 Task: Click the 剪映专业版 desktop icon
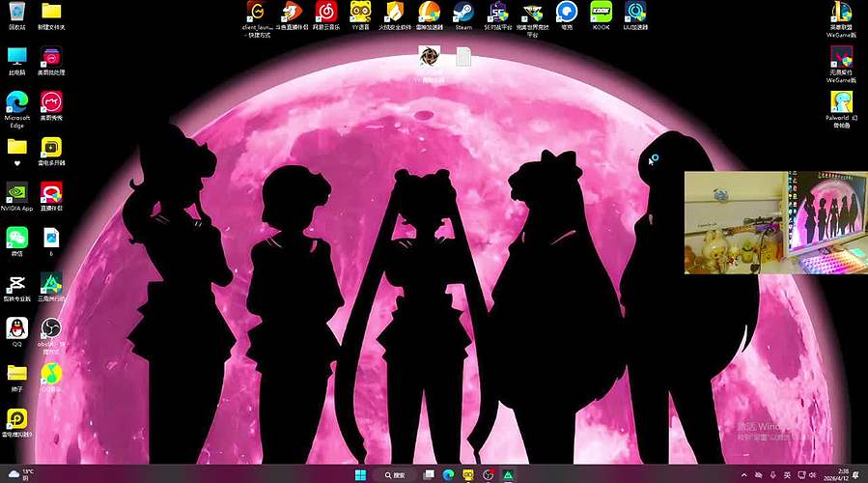point(16,283)
